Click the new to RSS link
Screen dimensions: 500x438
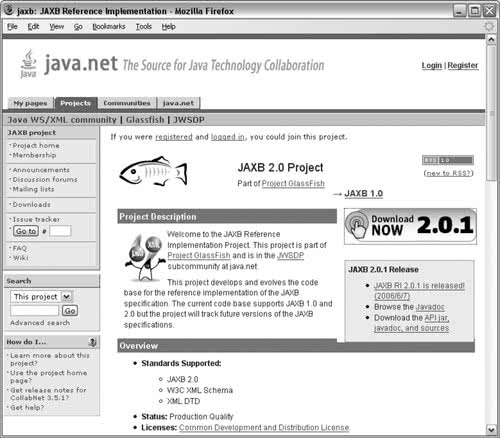pos(449,173)
